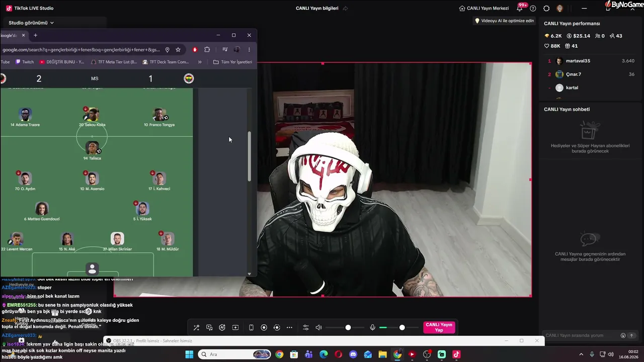Click the AI hexagon icon in toolbar
644x362 pixels.
coord(222,328)
